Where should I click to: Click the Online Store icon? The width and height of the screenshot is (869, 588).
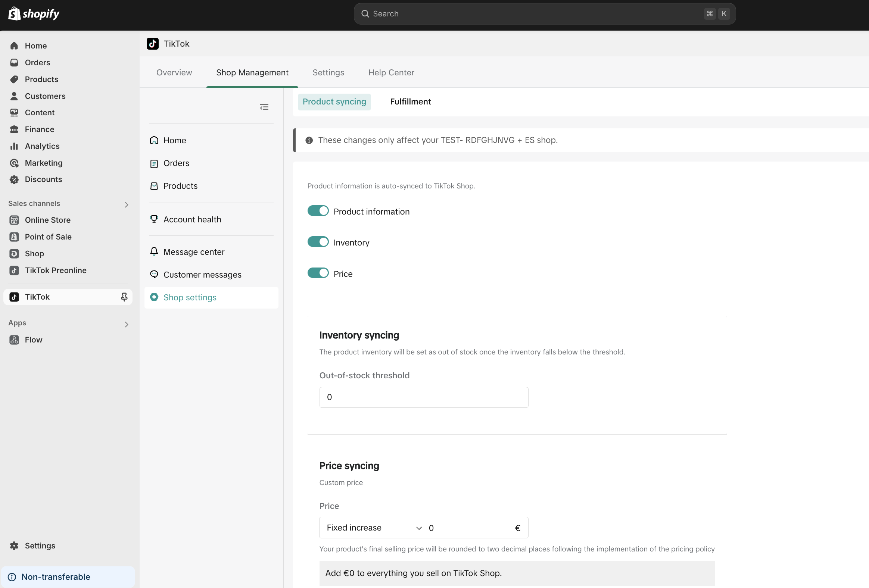[x=14, y=220]
